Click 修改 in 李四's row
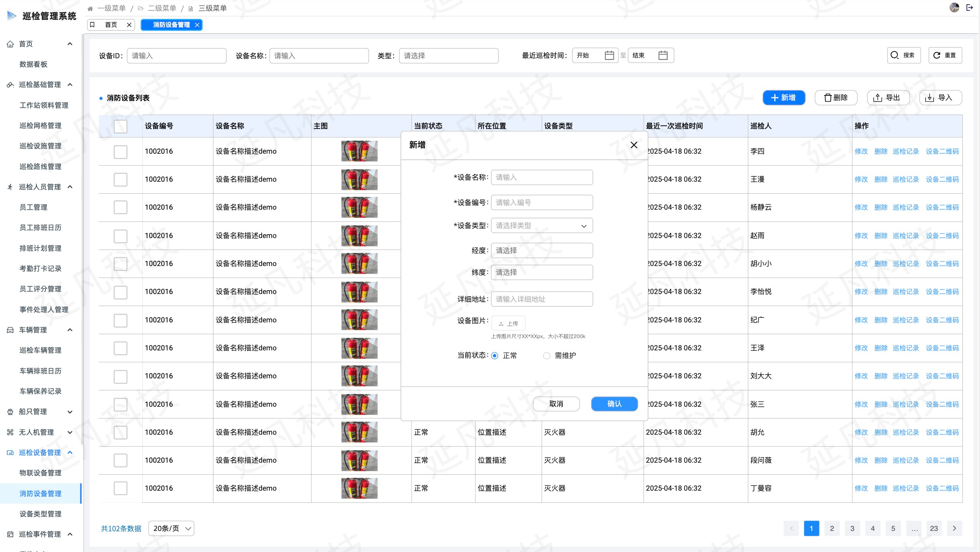980x552 pixels. 861,151
